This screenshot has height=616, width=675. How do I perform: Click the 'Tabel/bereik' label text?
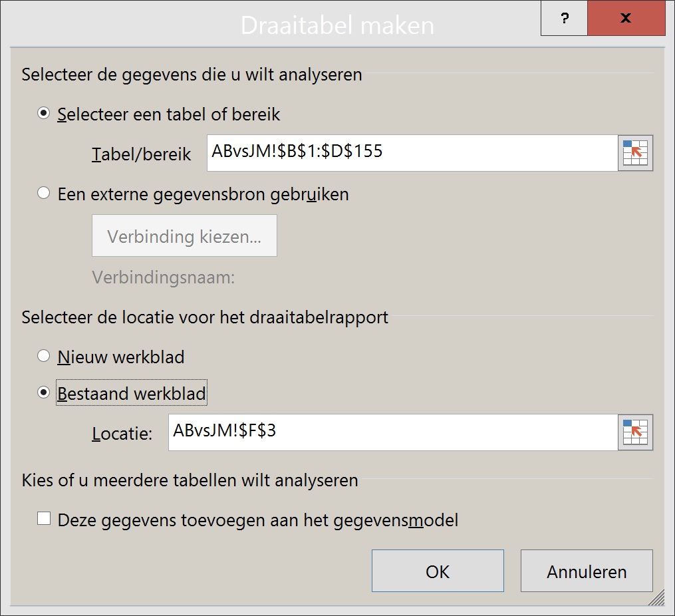pos(141,154)
